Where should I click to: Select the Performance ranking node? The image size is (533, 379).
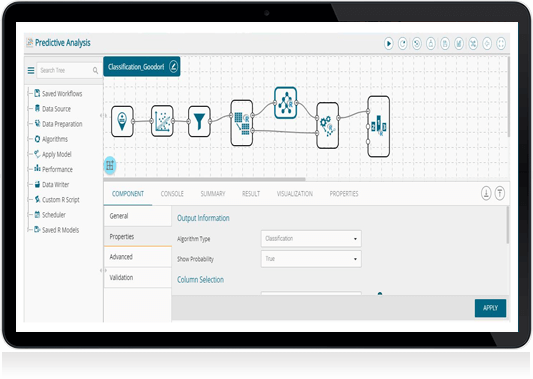click(x=378, y=126)
